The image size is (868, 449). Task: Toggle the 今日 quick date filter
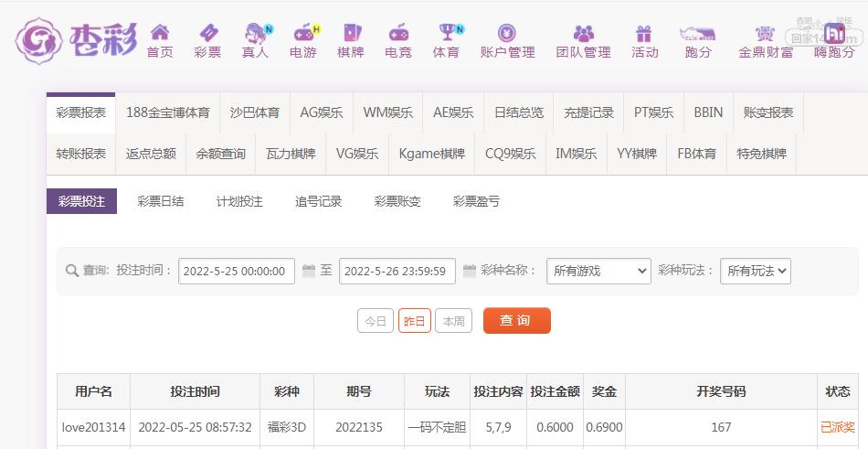(376, 321)
